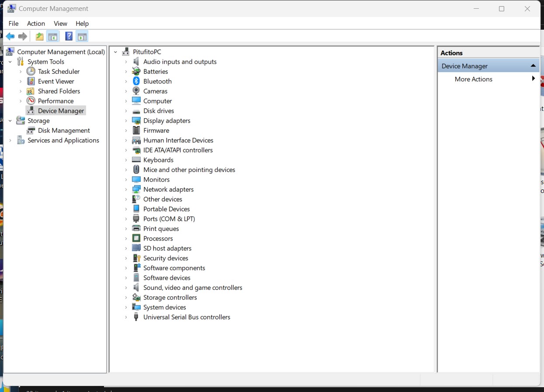Screen dimensions: 544x392
Task: Select the IDE ATA/ATAPI controllers category
Action: click(178, 150)
